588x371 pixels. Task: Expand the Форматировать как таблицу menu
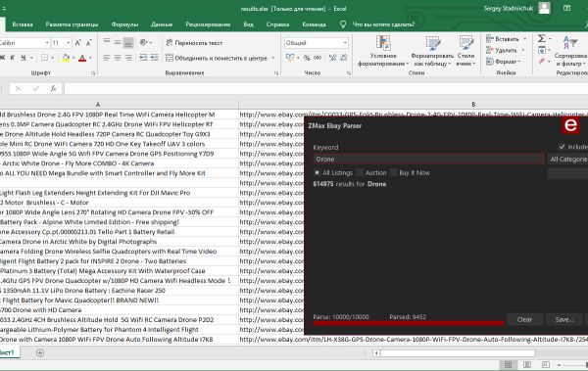pyautogui.click(x=432, y=52)
